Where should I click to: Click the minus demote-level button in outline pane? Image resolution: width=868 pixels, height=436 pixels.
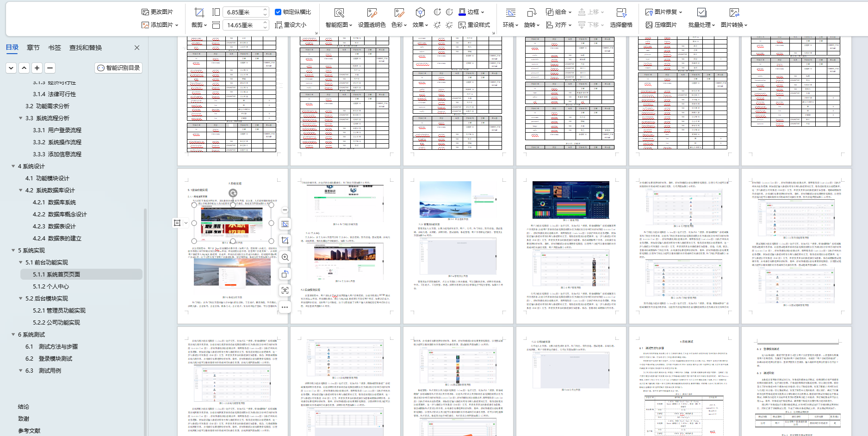(50, 68)
